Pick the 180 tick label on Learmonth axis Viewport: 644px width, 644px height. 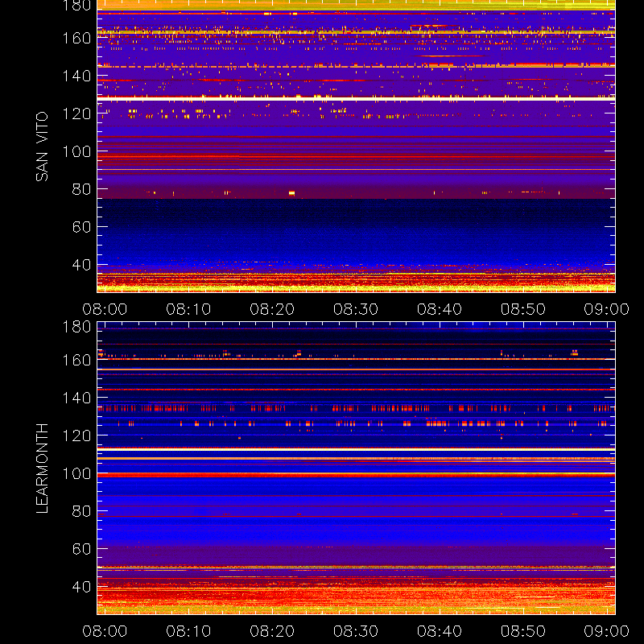pyautogui.click(x=76, y=327)
